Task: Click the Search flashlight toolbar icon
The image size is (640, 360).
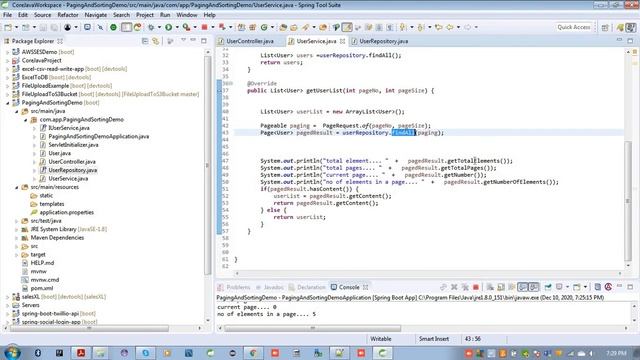Action: pyautogui.click(x=305, y=27)
